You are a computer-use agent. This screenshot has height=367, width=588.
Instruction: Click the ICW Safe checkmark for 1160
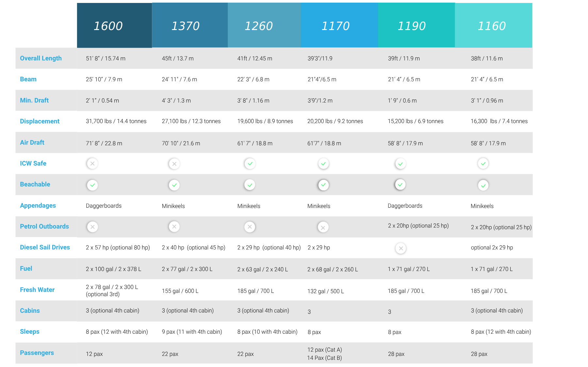(x=483, y=164)
